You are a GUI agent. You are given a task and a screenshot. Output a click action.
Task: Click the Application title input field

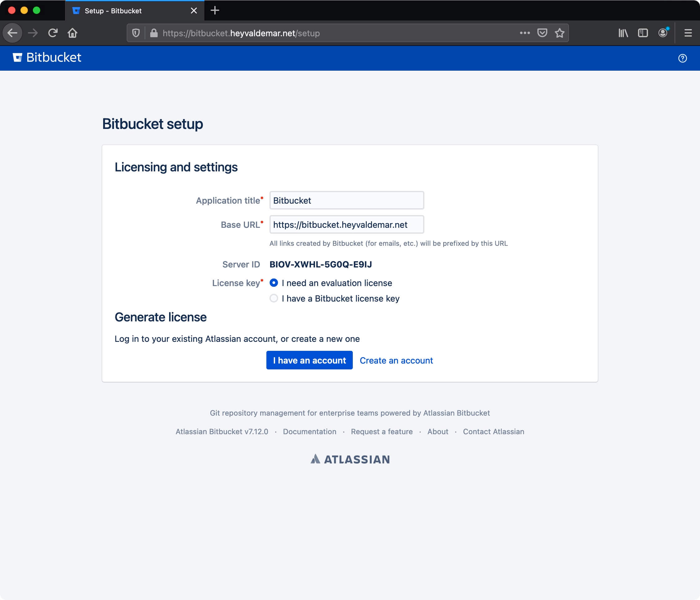346,200
